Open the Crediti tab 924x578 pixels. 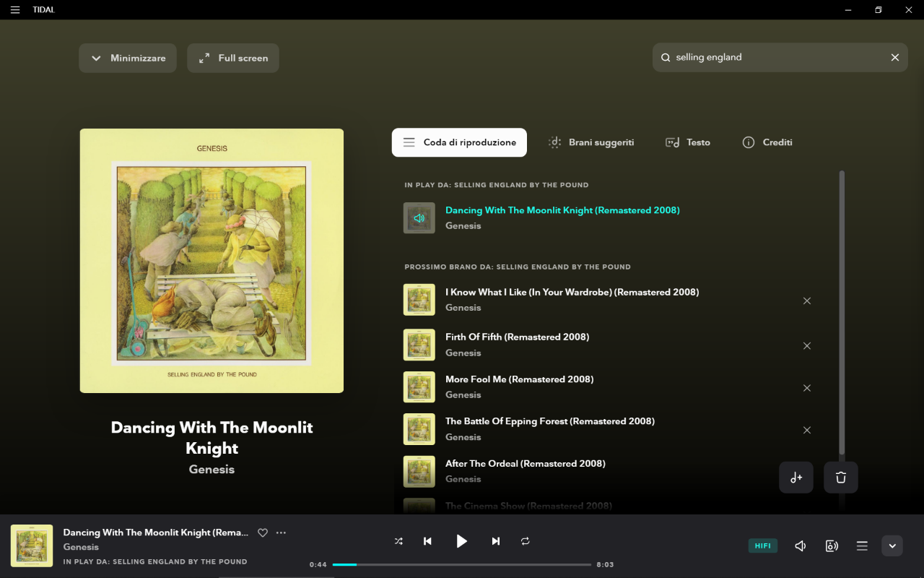coord(767,142)
